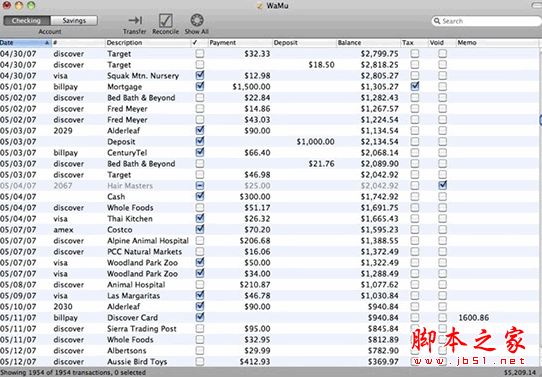Click the $5,209.14 total in status bar
This screenshot has width=542, height=377.
(520, 373)
